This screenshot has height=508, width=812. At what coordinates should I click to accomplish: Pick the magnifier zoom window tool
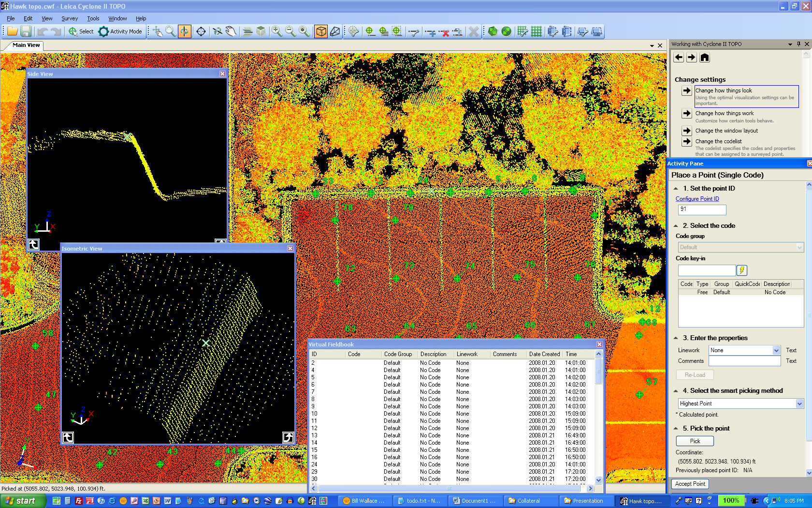[171, 31]
